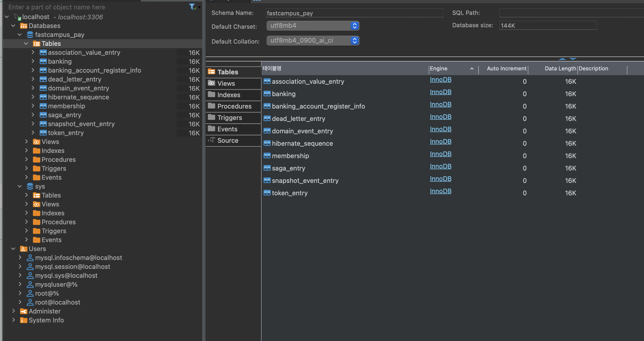
Task: Click the filter icon in the navigator search bar
Action: 192,7
